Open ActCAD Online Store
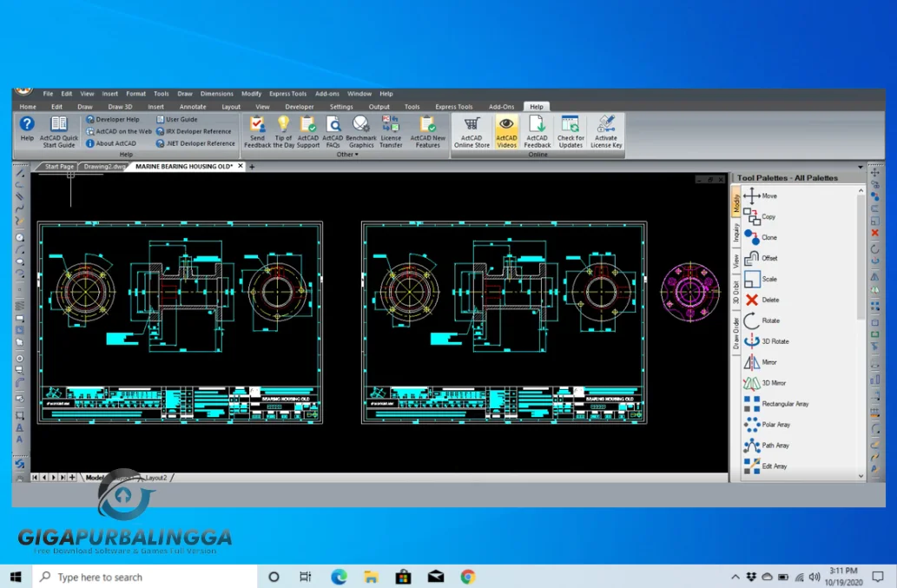 (472, 132)
